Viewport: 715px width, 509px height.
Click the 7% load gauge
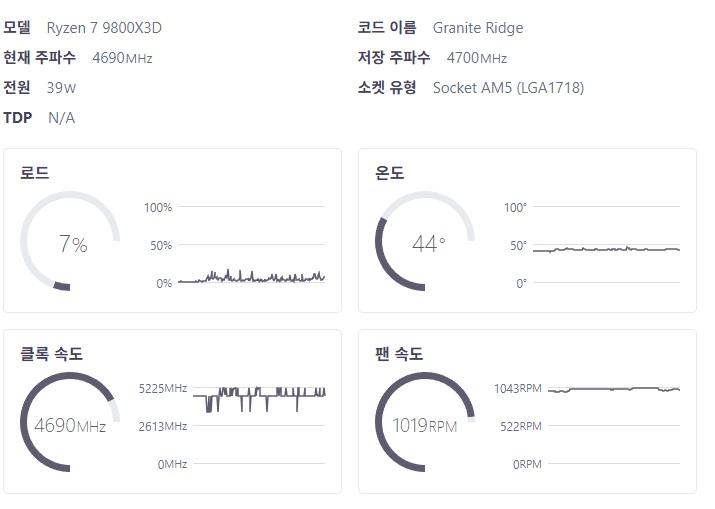(70, 241)
